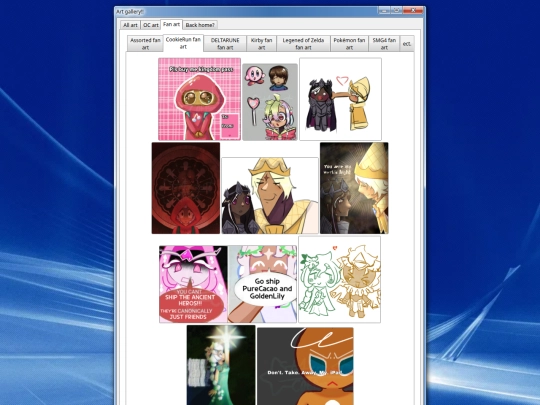
Task: Close the Art gallery window
Action: [413, 10]
